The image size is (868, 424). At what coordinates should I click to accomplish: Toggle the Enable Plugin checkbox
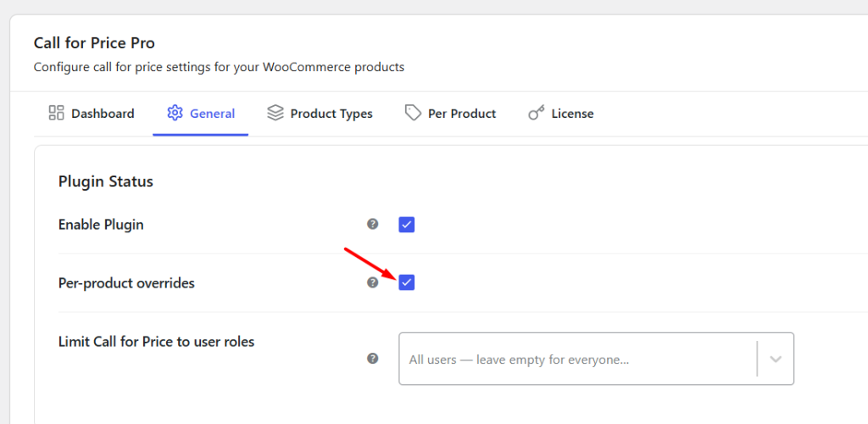pos(406,225)
